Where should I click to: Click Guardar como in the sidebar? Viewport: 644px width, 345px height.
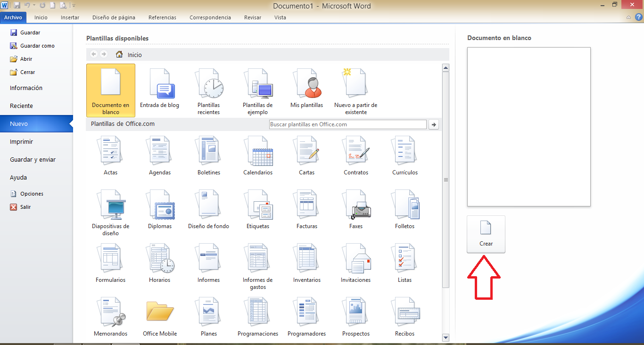(x=37, y=46)
